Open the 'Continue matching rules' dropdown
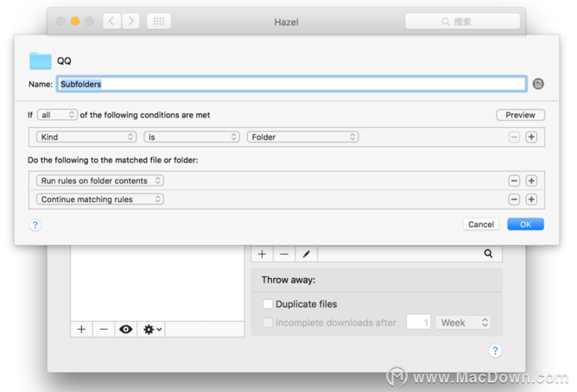 [x=100, y=199]
